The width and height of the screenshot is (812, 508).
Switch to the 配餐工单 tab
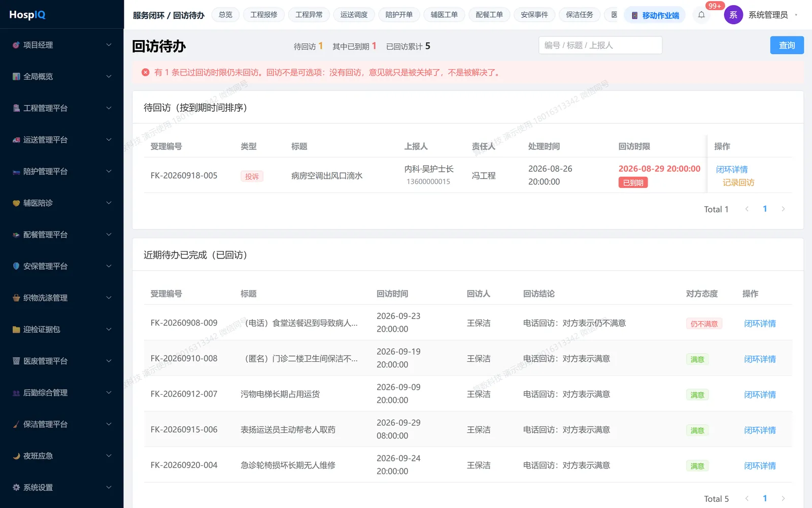490,15
